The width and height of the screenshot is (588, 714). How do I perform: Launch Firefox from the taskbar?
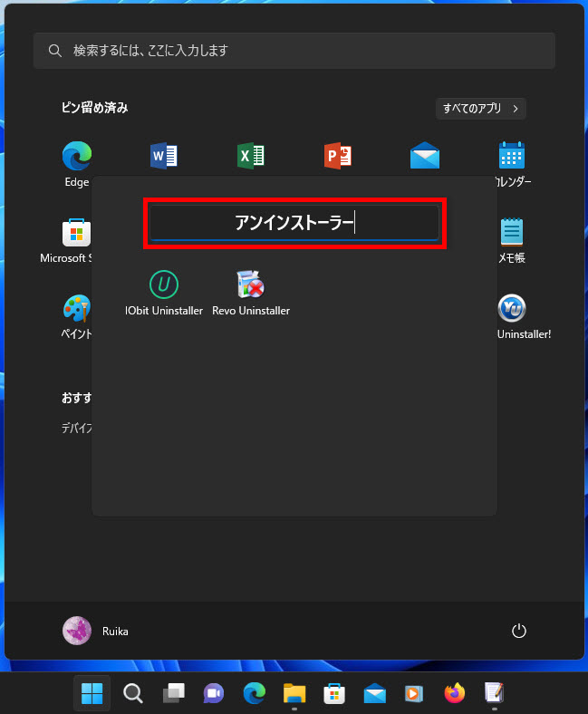click(x=454, y=693)
